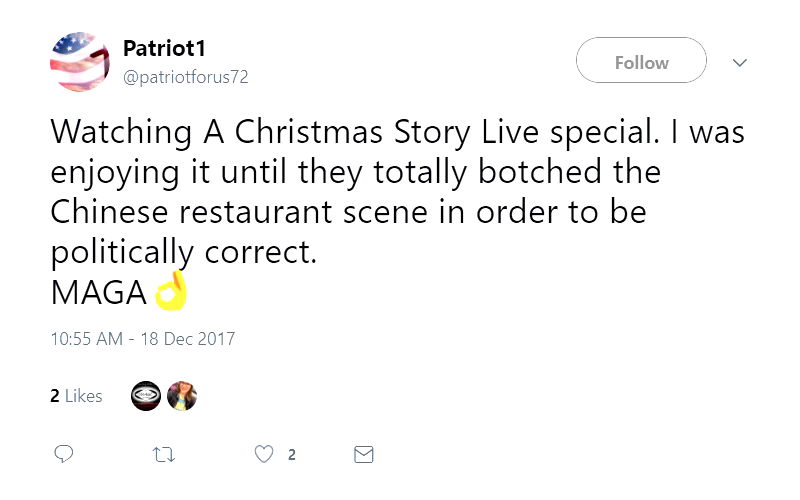View the first liker's dark round avatar
The width and height of the screenshot is (800, 500).
146,396
